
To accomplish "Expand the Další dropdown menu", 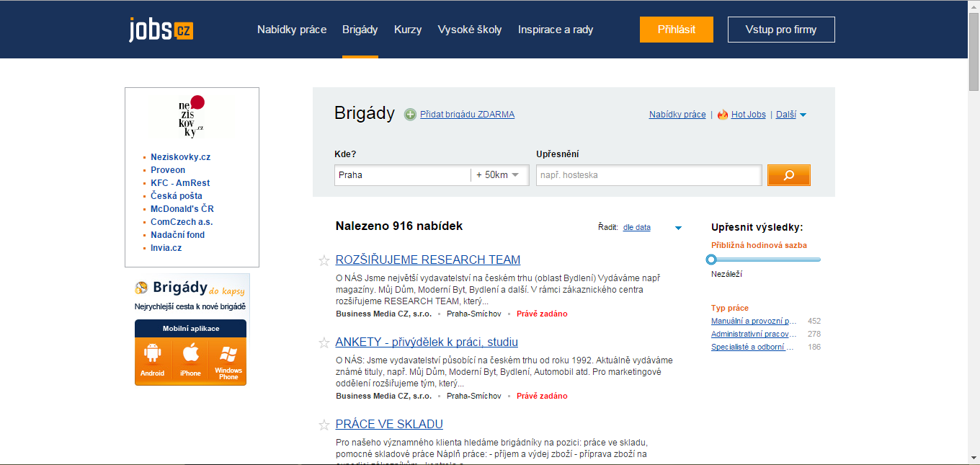I will point(790,115).
